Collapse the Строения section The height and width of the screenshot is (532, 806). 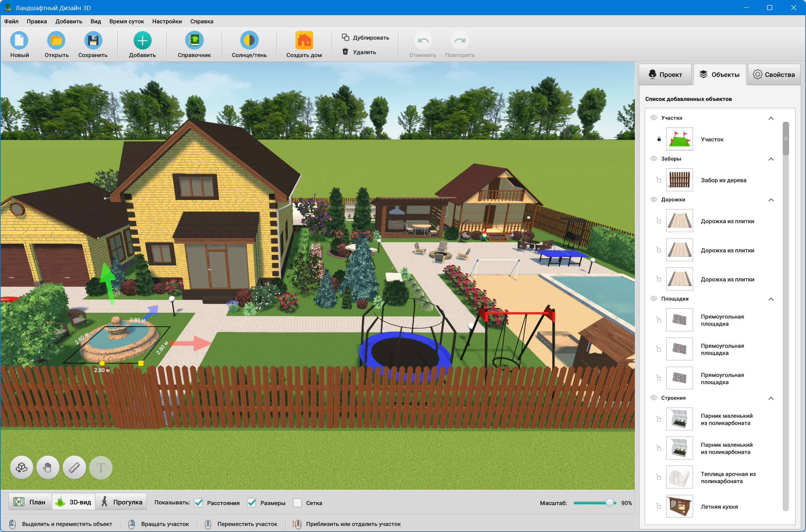point(771,398)
